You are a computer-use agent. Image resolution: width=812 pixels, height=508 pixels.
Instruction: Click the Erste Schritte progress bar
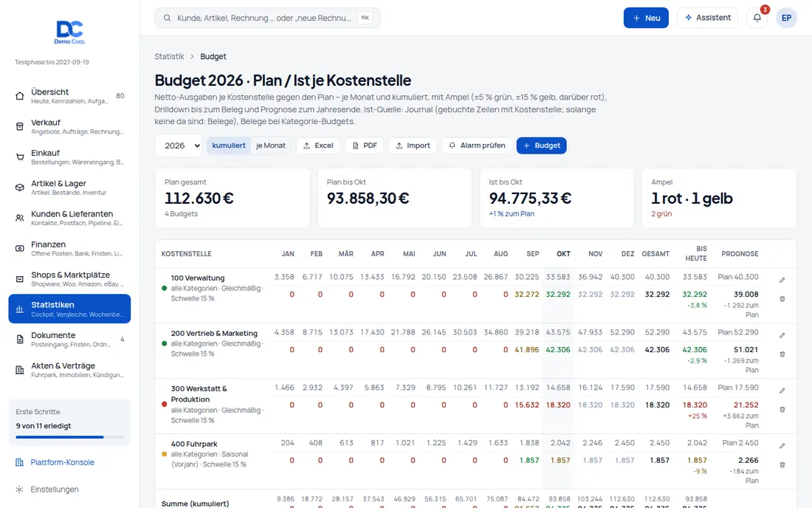pyautogui.click(x=70, y=437)
